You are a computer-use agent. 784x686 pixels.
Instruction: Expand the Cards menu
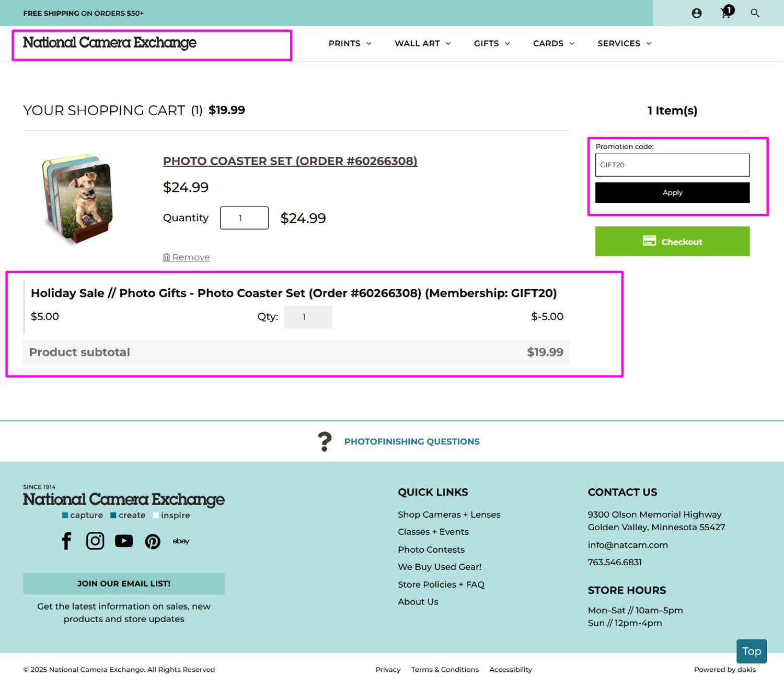coord(554,43)
